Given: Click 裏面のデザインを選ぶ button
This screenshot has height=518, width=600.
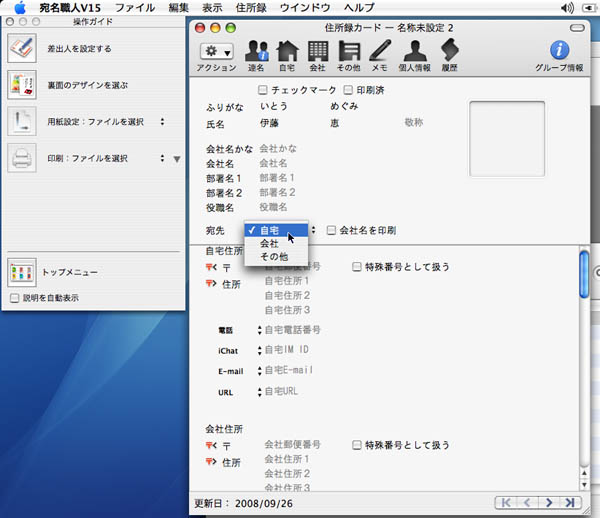Looking at the screenshot, I should (87, 85).
